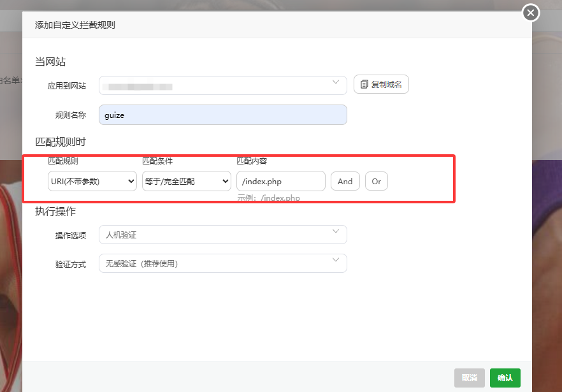
Task: Click the 复制域名 copy domain button
Action: pos(381,83)
